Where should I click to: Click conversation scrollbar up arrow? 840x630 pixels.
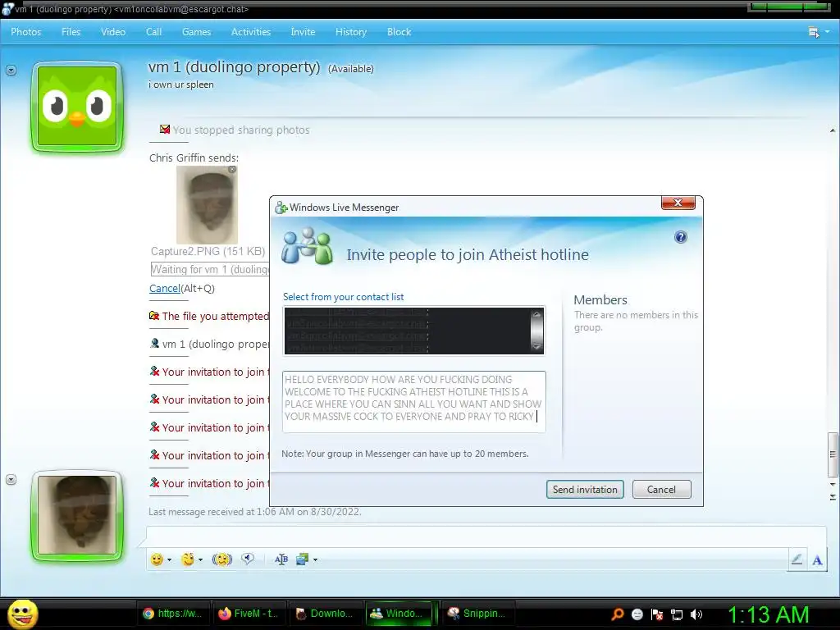[x=832, y=130]
